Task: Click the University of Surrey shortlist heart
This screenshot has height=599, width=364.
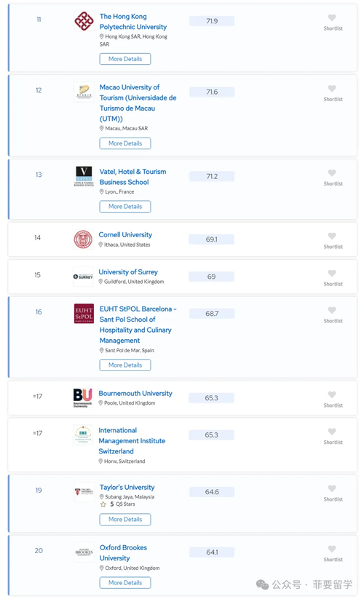Action: (332, 273)
